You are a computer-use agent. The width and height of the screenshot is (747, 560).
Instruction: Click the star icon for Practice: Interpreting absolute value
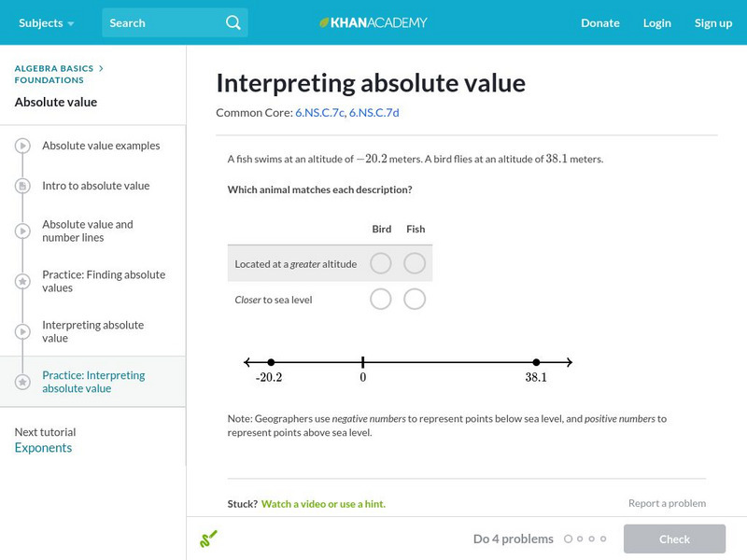pyautogui.click(x=23, y=381)
